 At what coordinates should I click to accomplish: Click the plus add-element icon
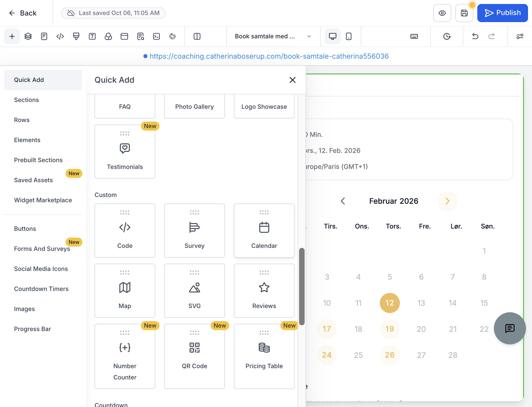point(12,36)
